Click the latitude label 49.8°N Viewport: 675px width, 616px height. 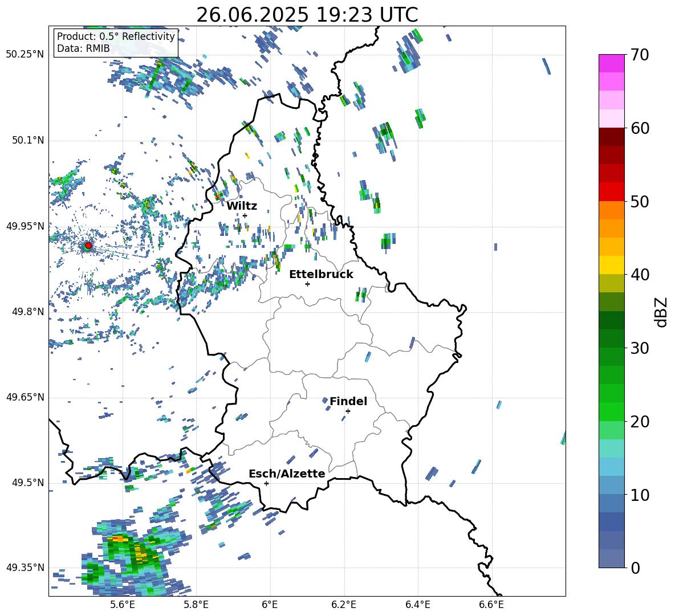pos(27,312)
